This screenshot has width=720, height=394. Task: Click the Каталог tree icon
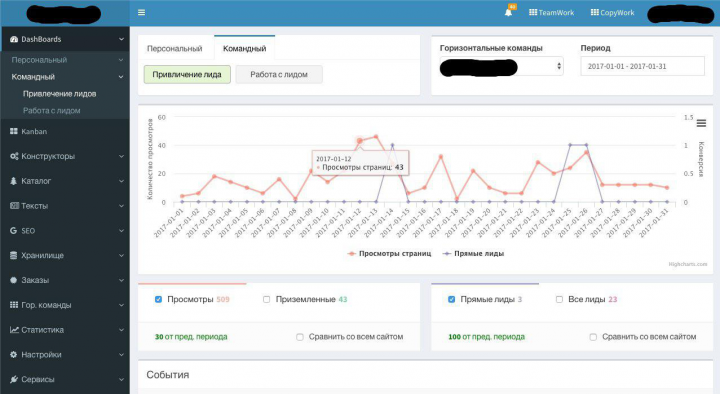[14, 181]
